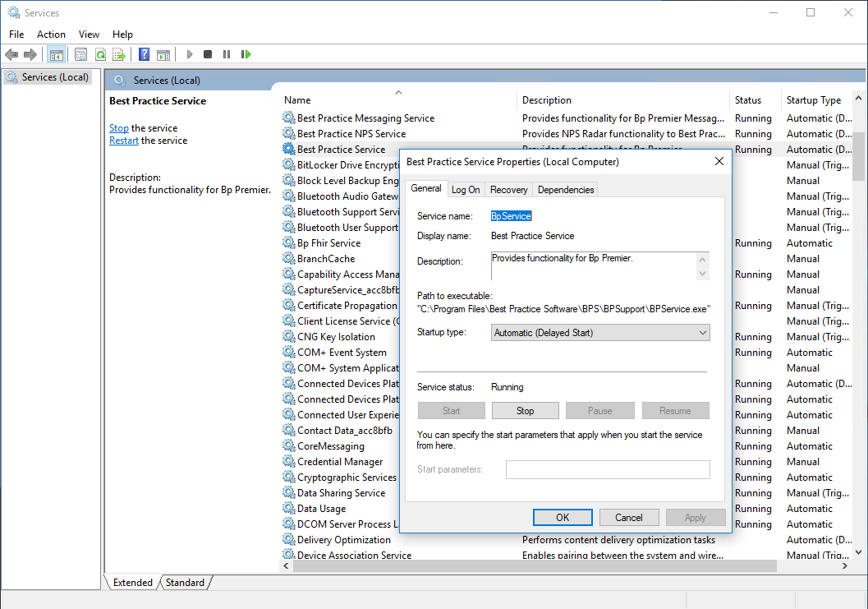
Task: Click the Stop Service square icon
Action: point(208,54)
